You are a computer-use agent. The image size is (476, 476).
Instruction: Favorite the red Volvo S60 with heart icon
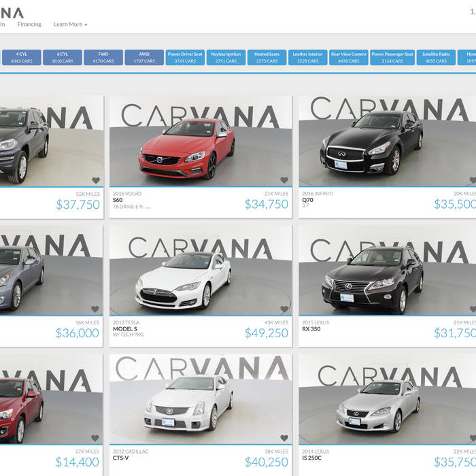[x=284, y=181]
